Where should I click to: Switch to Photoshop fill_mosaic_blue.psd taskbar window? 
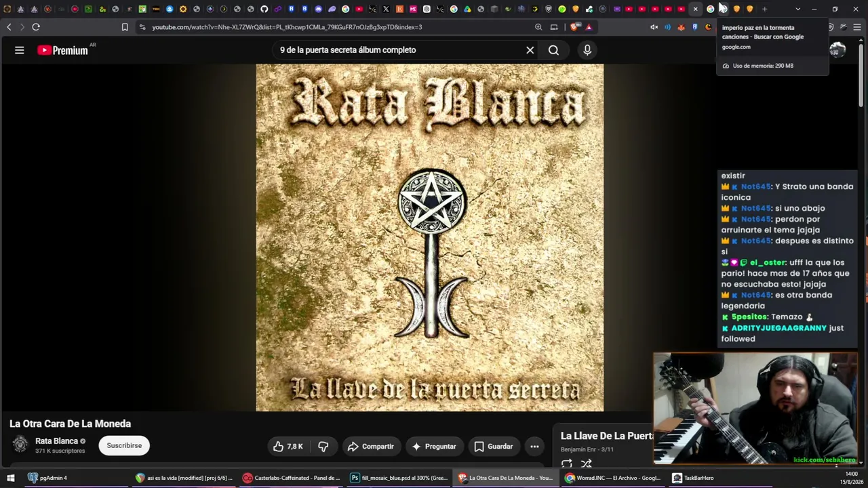click(399, 478)
